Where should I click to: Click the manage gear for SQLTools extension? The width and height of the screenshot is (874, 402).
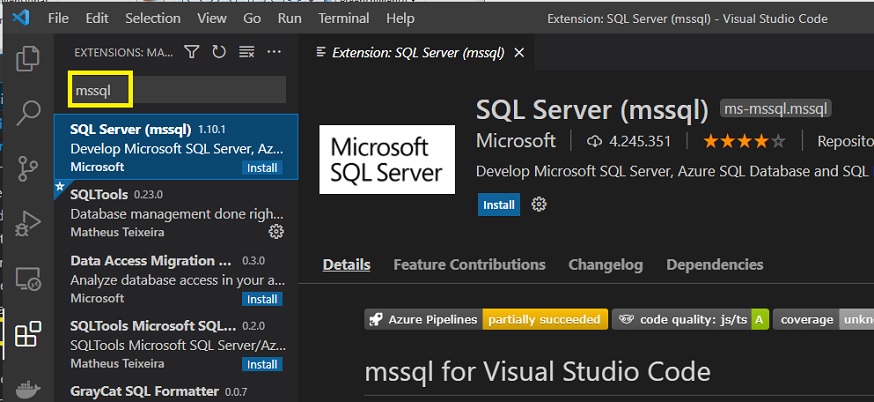tap(276, 231)
